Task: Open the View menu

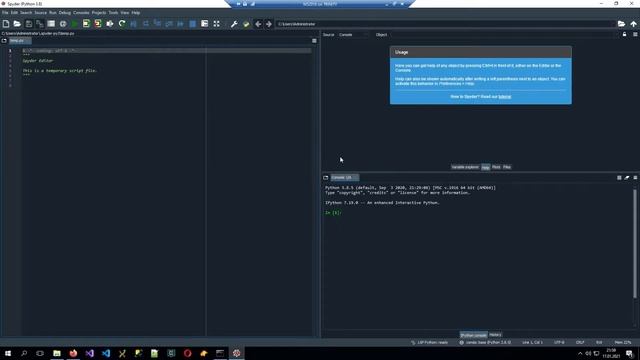Action: (x=124, y=13)
